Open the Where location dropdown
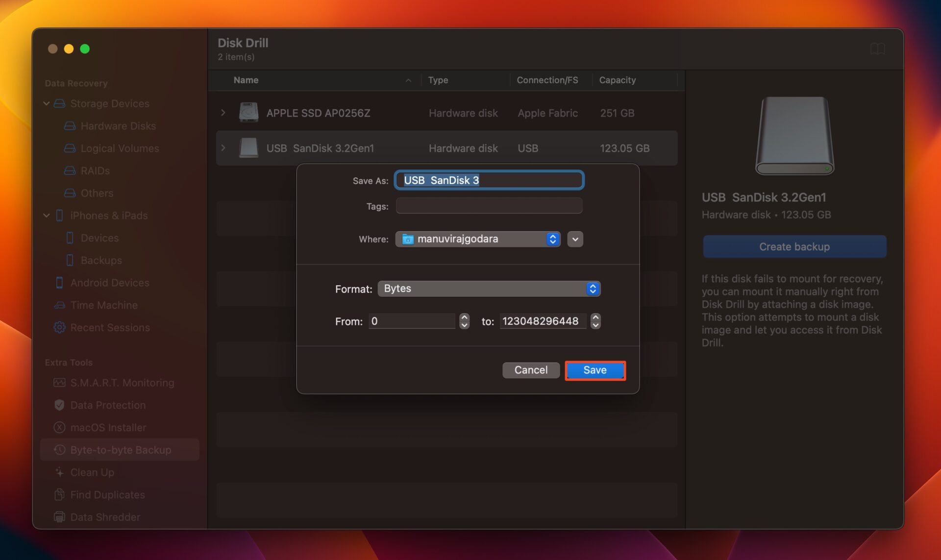This screenshot has width=941, height=560. (x=553, y=239)
